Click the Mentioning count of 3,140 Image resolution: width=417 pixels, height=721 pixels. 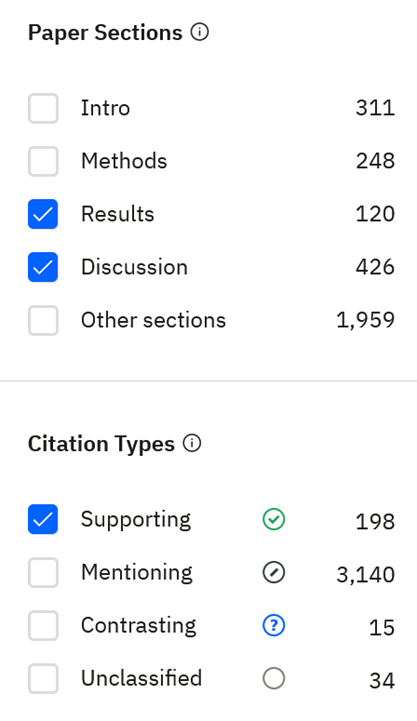pos(366,574)
